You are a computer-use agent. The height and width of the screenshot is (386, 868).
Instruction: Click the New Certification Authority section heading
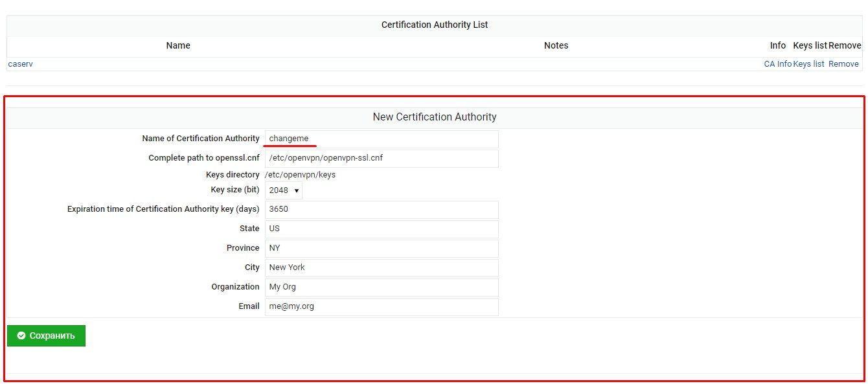434,117
